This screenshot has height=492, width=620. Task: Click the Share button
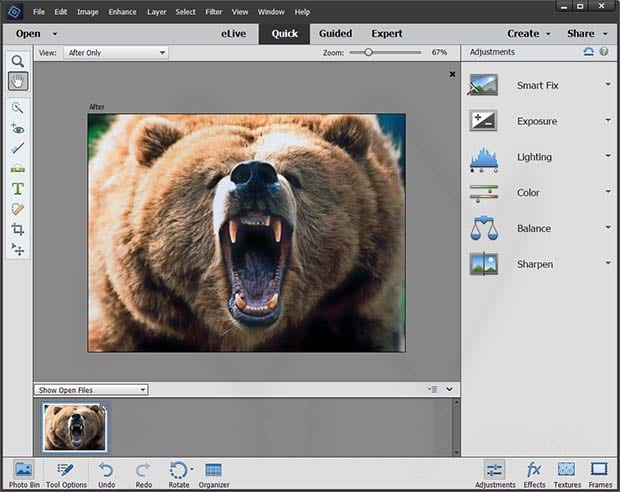click(x=580, y=34)
